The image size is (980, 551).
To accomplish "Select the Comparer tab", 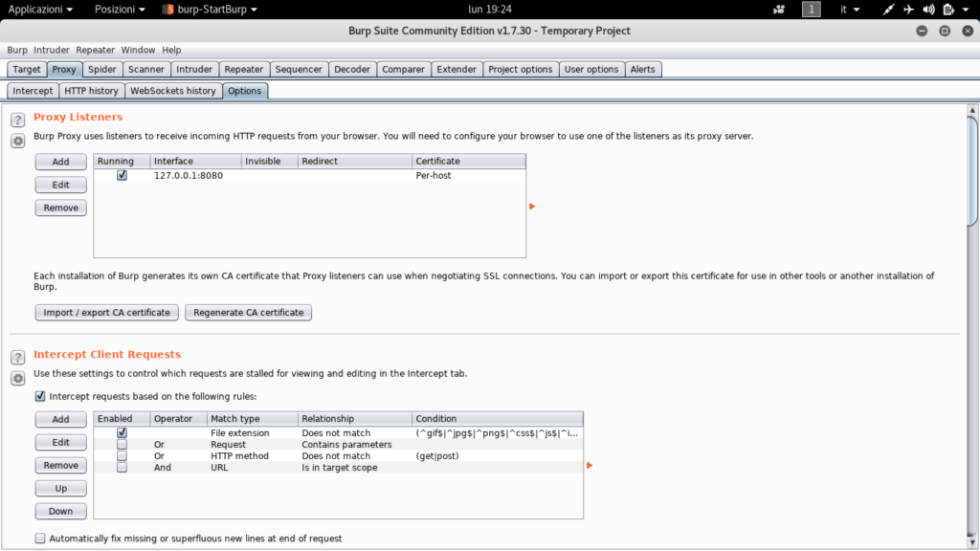I will 403,69.
